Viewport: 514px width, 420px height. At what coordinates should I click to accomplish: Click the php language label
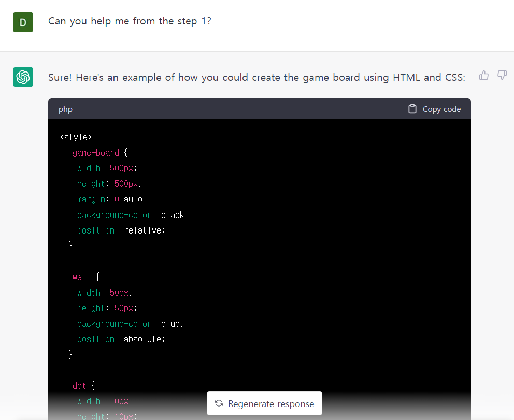[66, 109]
